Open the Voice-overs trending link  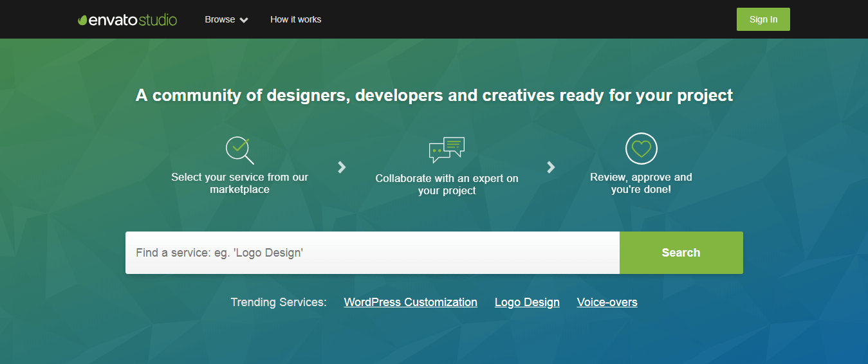[x=607, y=302]
